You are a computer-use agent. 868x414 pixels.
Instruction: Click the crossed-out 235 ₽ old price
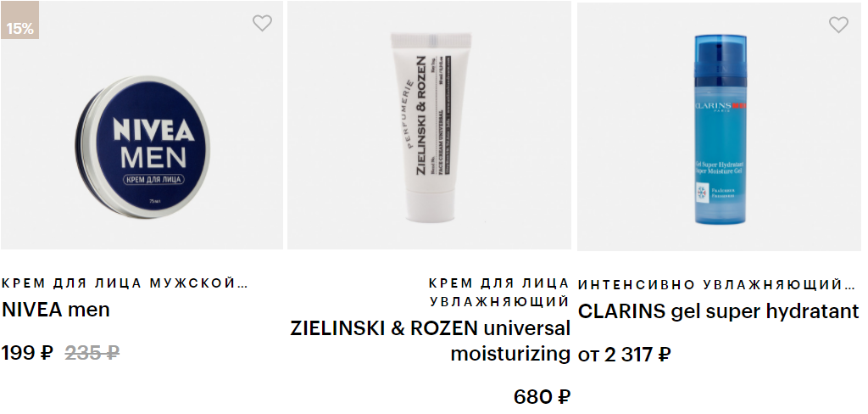92,352
